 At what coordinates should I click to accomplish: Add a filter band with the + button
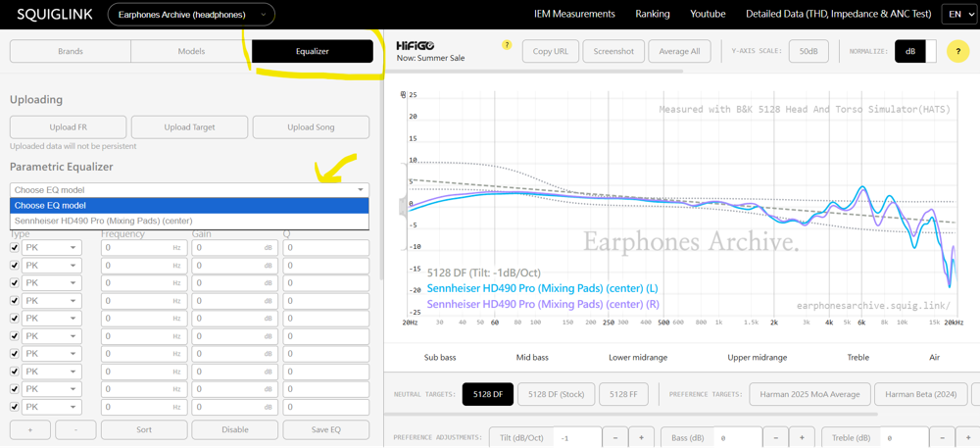pos(30,430)
